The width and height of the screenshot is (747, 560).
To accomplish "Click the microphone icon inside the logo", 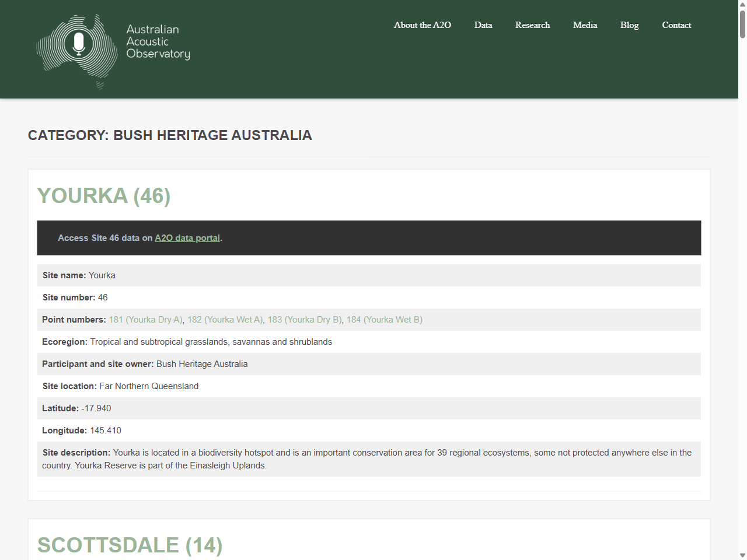I will click(79, 42).
